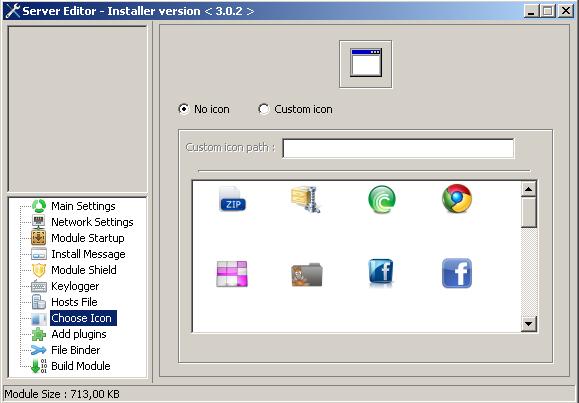Select the Custom icon radio button
Screen dimensions: 579x403
(x=264, y=109)
